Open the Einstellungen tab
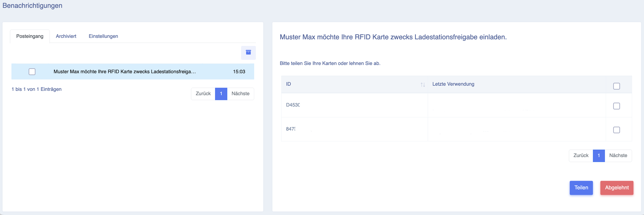This screenshot has height=215, width=644. tap(103, 36)
